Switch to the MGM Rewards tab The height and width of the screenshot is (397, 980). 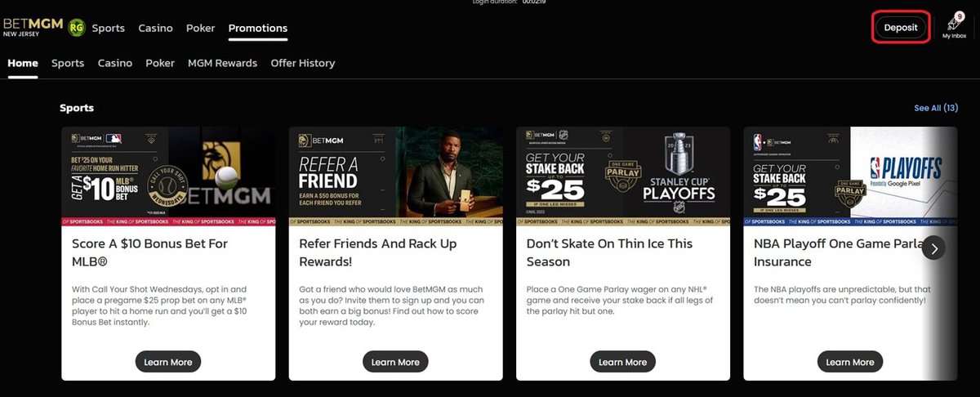pos(222,63)
